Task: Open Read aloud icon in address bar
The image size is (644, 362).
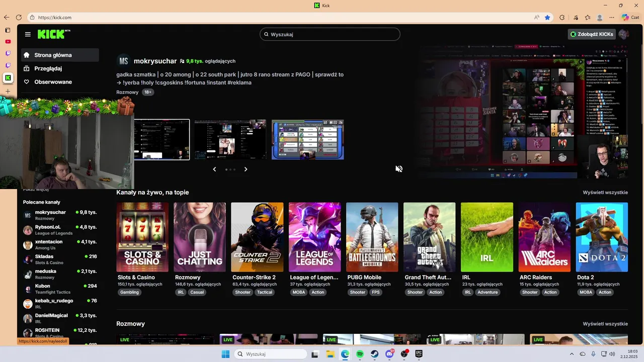Action: 537,18
